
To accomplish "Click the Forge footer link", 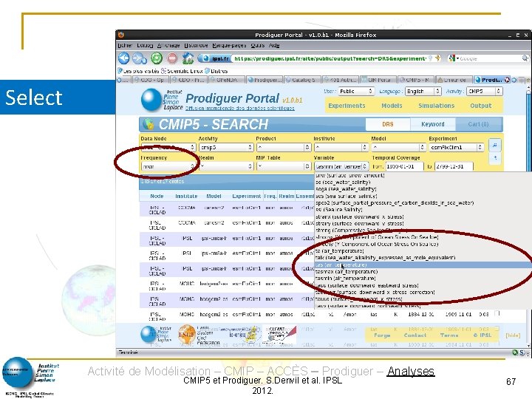I will coord(382,335).
